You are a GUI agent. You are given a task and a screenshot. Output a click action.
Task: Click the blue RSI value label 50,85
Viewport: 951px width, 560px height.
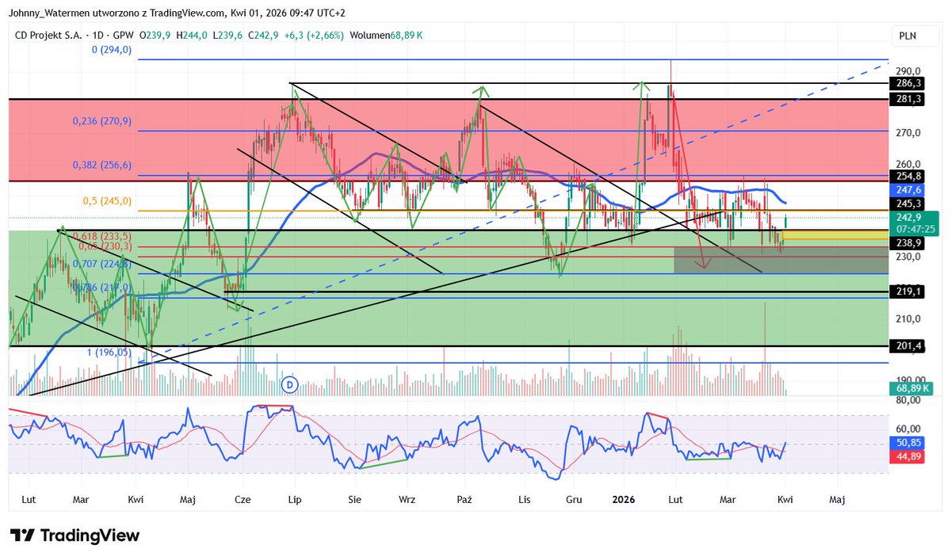[908, 443]
